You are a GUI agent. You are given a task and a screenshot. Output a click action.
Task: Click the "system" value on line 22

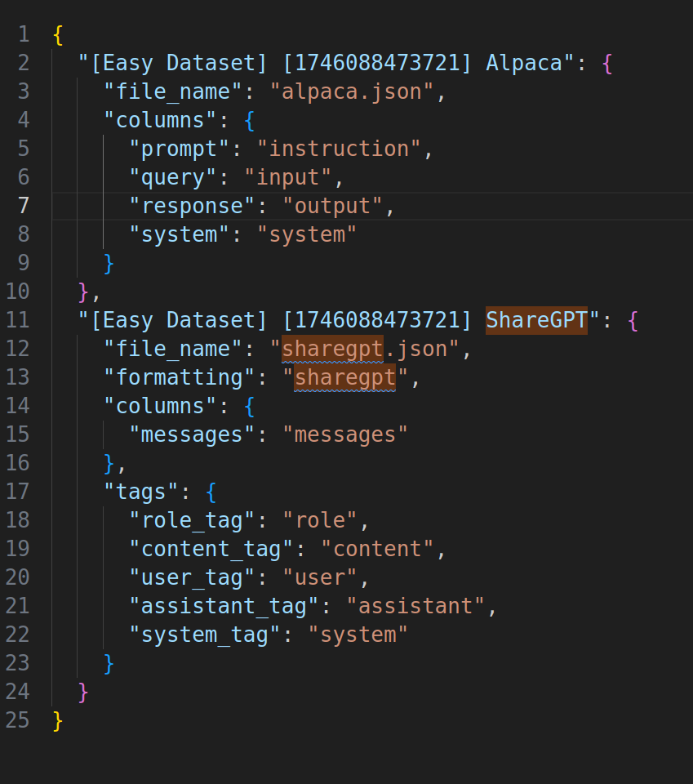pos(358,635)
